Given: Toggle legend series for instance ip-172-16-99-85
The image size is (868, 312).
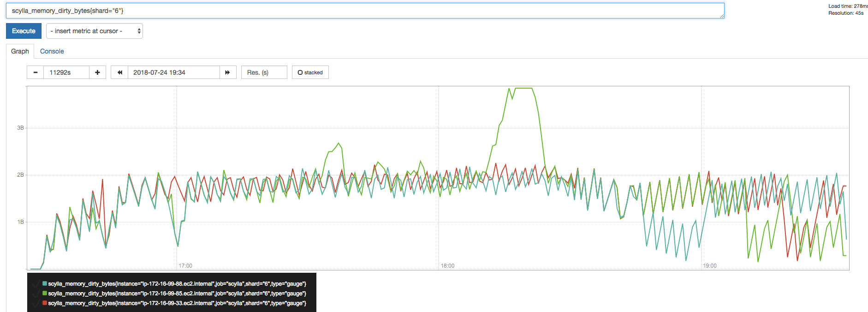Looking at the screenshot, I should [177, 294].
